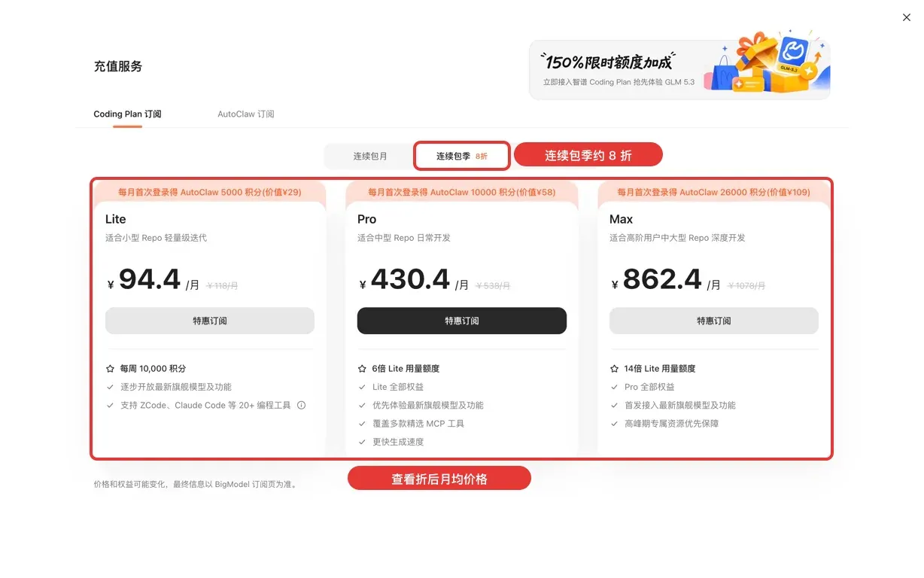
Task: Click the checkmark beside 逐步开放最新旗舰模型及功能
Action: click(110, 387)
